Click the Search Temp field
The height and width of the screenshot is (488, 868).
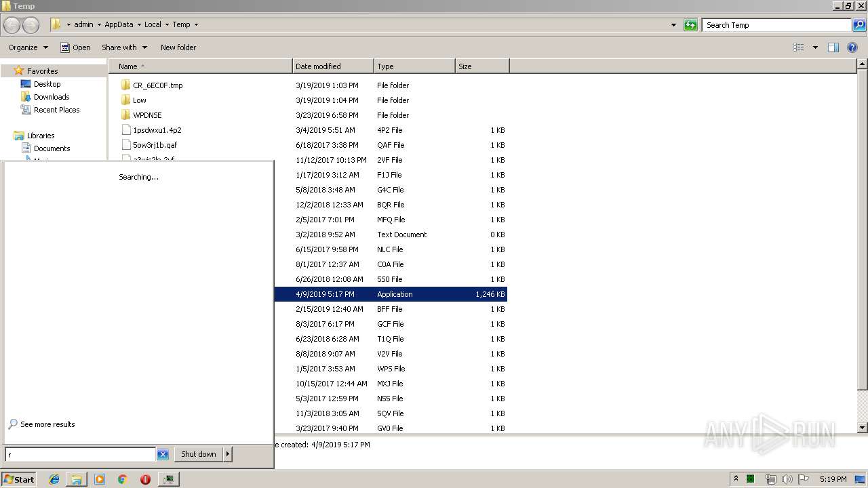(777, 25)
